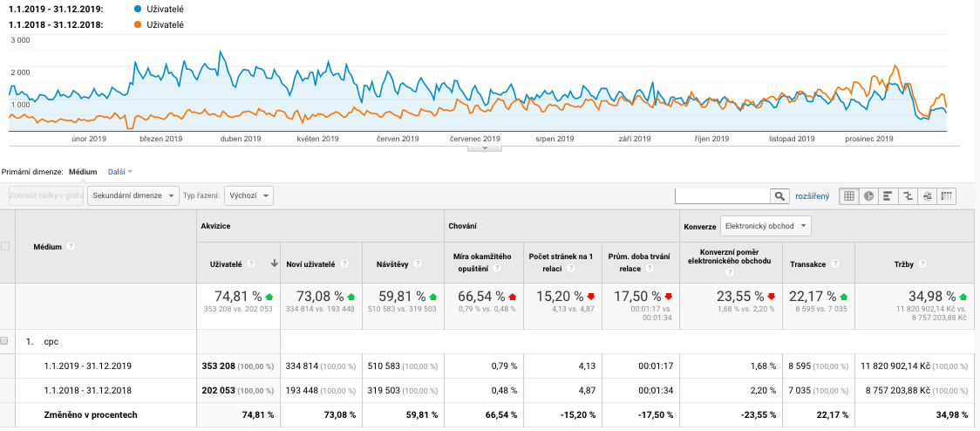Open help tooltip for Návštěvy
The width and height of the screenshot is (980, 431).
(x=417, y=264)
